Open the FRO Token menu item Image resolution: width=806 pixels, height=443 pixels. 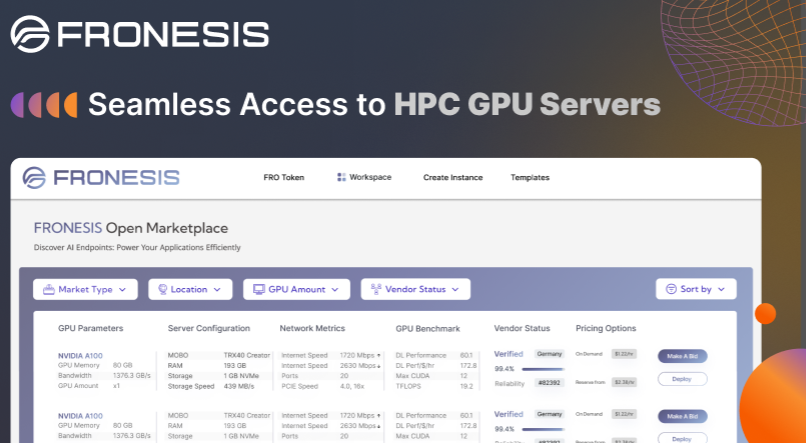coord(284,177)
